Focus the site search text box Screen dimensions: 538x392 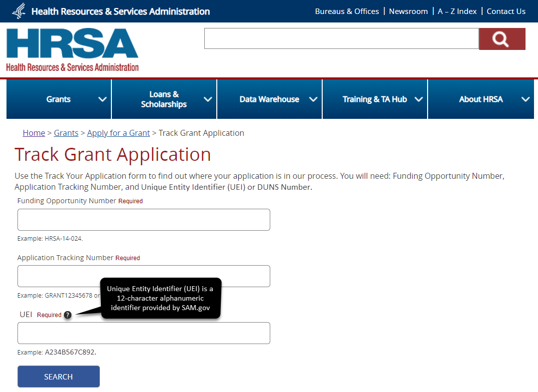[341, 38]
